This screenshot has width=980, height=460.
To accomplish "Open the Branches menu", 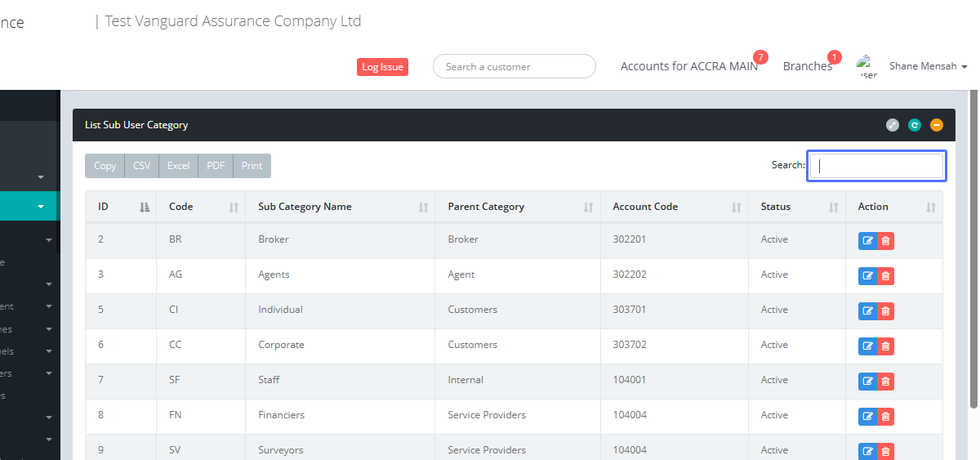I will pos(807,66).
